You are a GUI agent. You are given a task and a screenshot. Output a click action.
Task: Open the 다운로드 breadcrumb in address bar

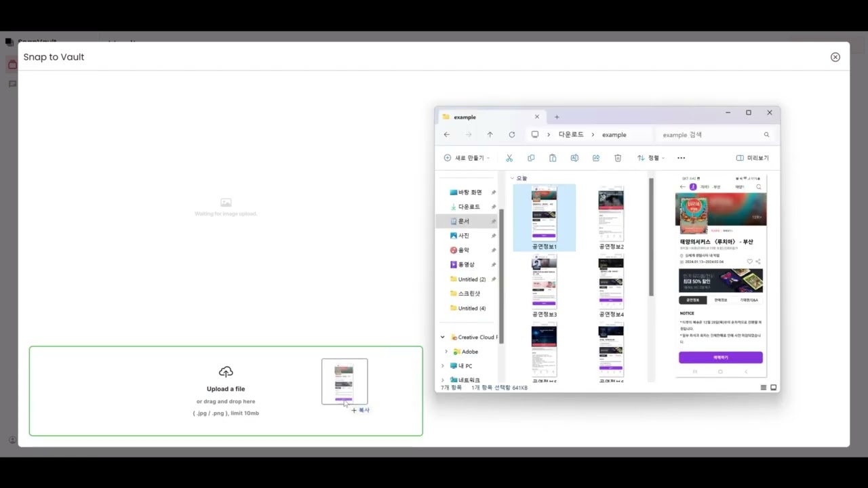(x=571, y=135)
